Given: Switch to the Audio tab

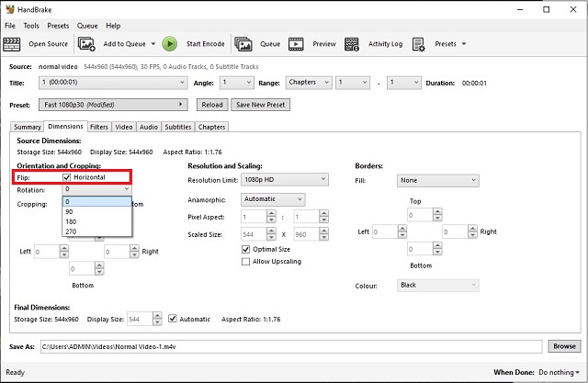Looking at the screenshot, I should pos(149,127).
